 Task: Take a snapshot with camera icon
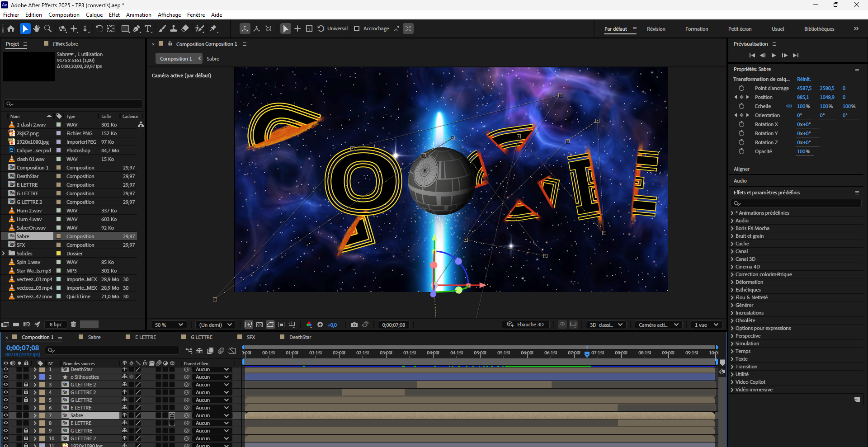click(x=354, y=325)
